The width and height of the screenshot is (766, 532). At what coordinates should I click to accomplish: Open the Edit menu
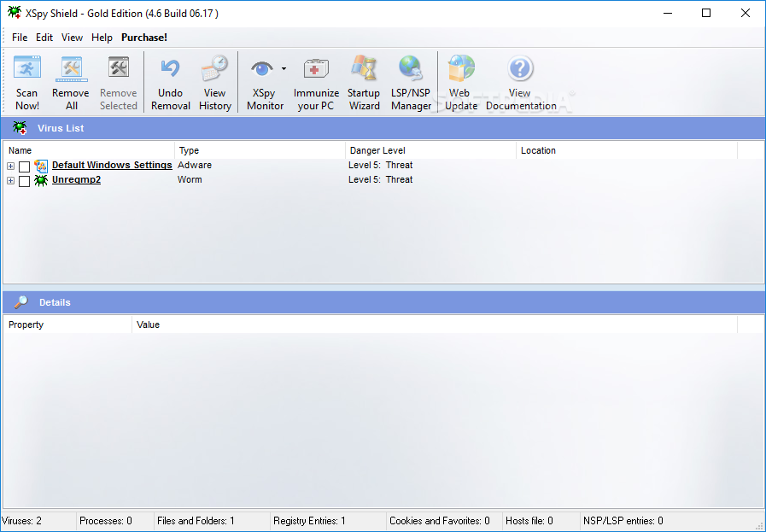tap(44, 38)
